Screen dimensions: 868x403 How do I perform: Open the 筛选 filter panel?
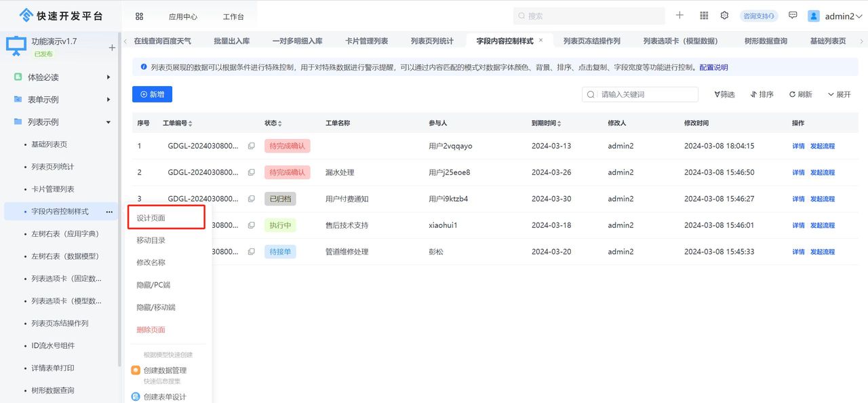724,94
